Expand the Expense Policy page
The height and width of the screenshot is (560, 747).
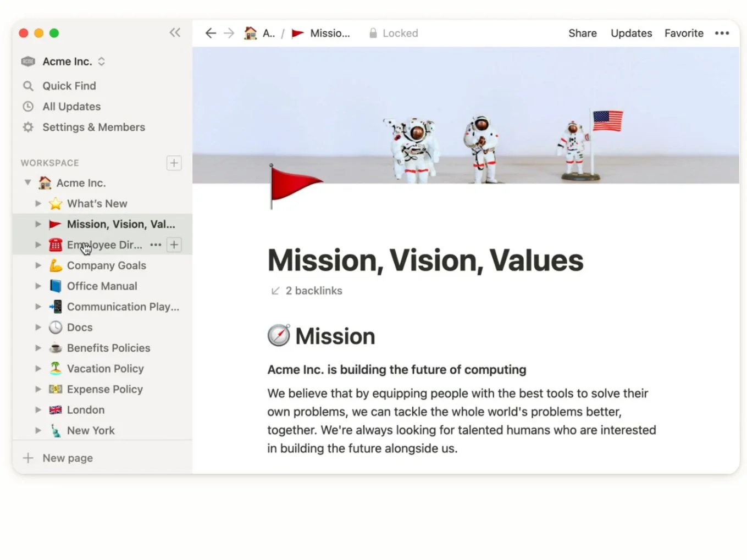pos(38,389)
